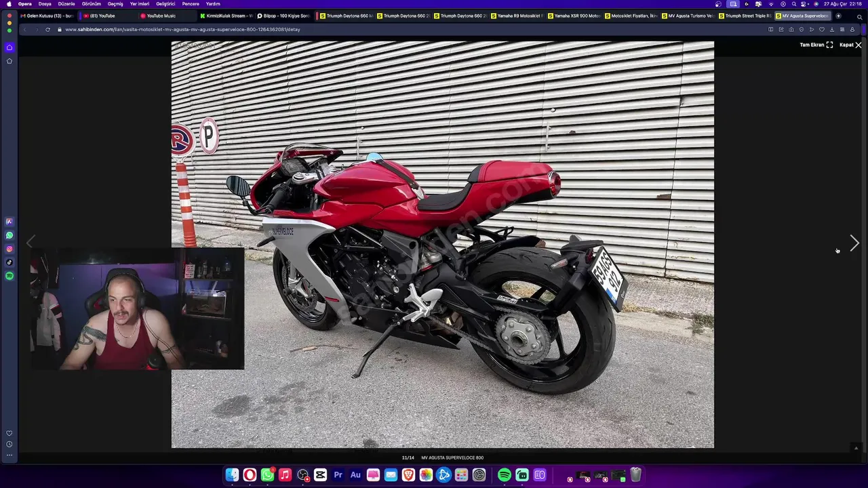Switch to Yamaha XSR 900 tab

click(x=574, y=16)
